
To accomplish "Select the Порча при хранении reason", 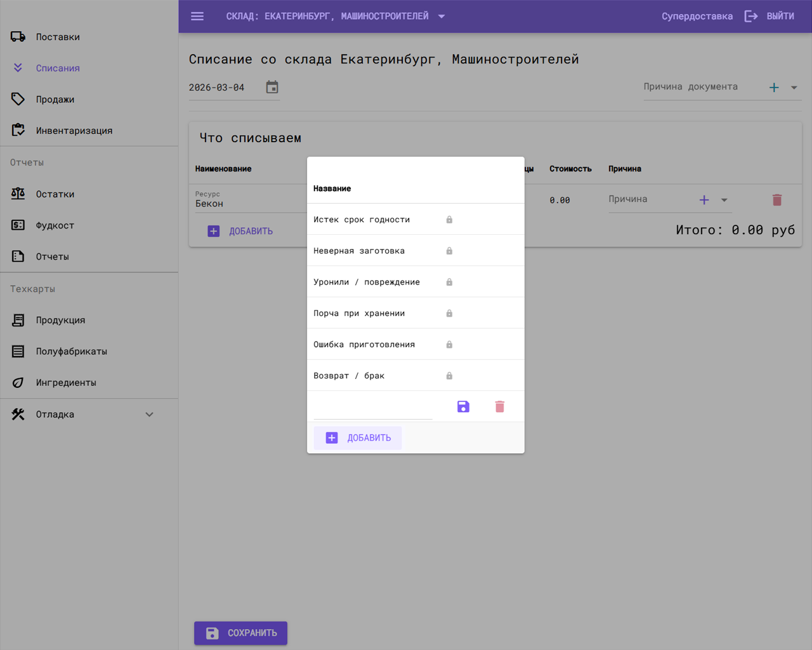I will click(359, 314).
